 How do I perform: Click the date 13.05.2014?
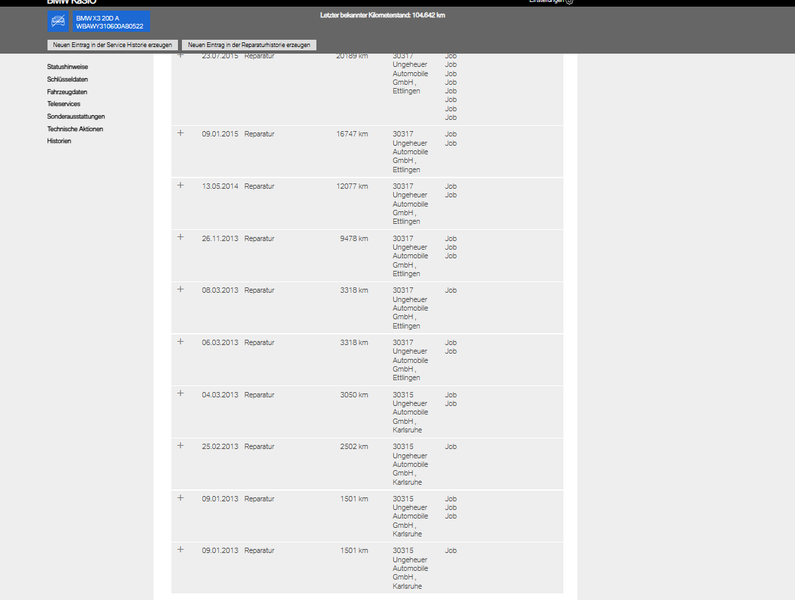[x=220, y=187]
